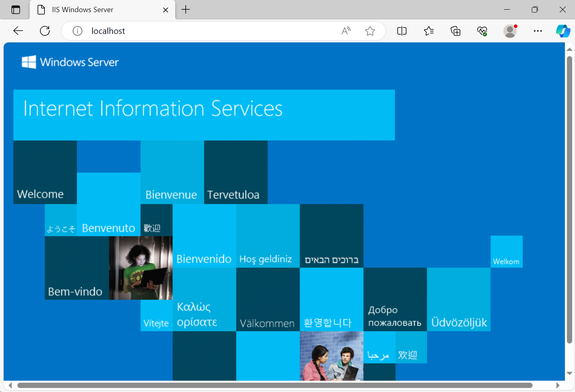Close the IIS Windows Server tab
This screenshot has width=575, height=392.
(166, 10)
